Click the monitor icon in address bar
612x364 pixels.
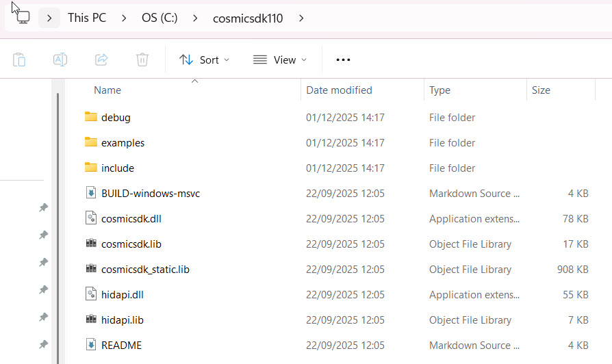[x=23, y=18]
